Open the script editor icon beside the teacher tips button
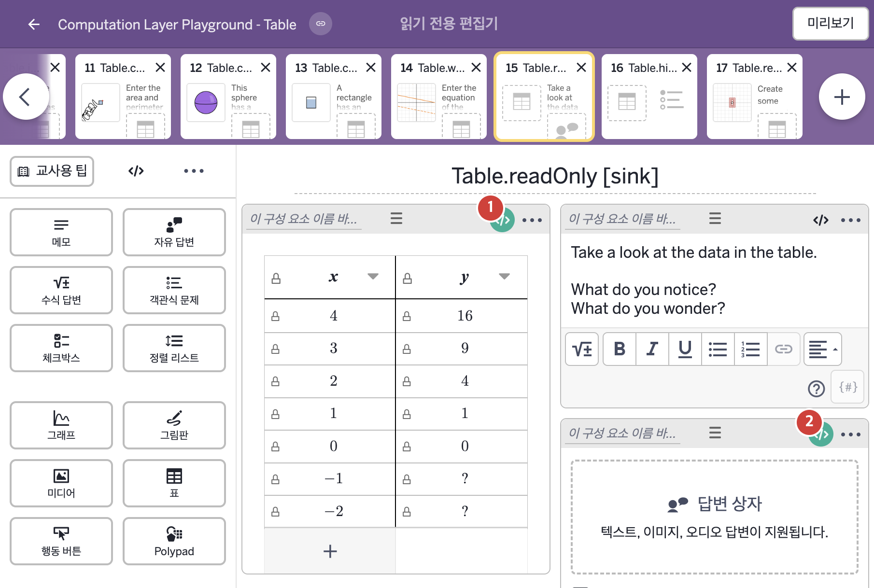This screenshot has height=588, width=874. (136, 171)
